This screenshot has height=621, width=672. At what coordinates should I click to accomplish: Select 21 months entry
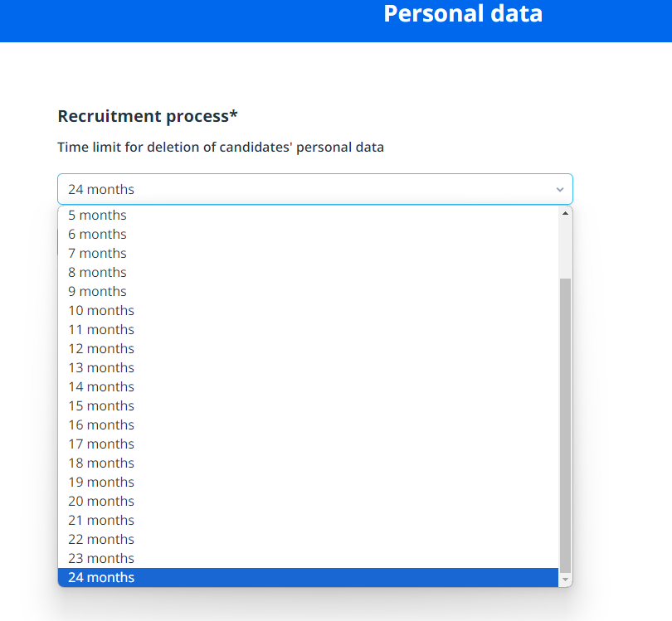click(100, 520)
